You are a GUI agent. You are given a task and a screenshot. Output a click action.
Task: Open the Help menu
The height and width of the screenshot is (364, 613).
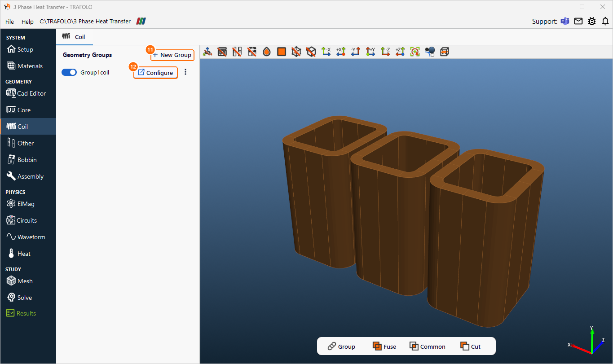tap(27, 22)
